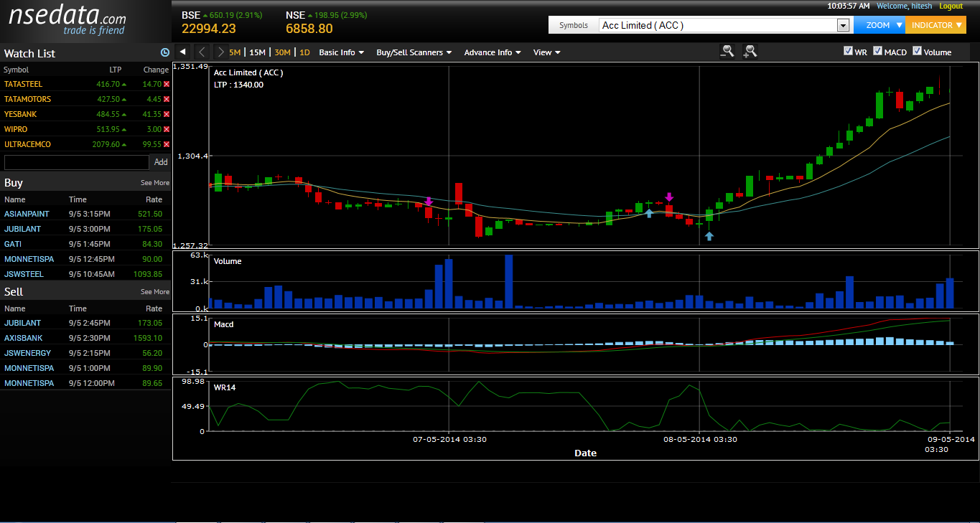Click the 08-05-2014 03:30 date label
This screenshot has height=523, width=980.
coord(700,439)
